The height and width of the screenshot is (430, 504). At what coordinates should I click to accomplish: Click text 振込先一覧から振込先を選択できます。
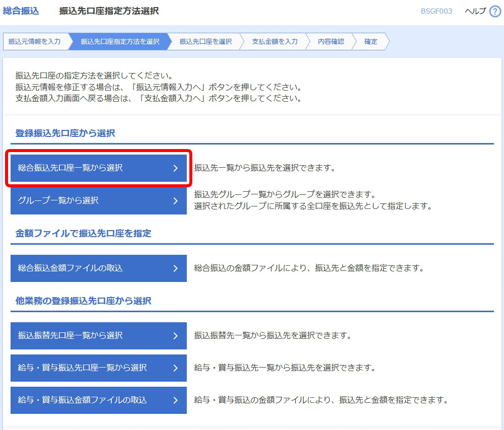(265, 168)
